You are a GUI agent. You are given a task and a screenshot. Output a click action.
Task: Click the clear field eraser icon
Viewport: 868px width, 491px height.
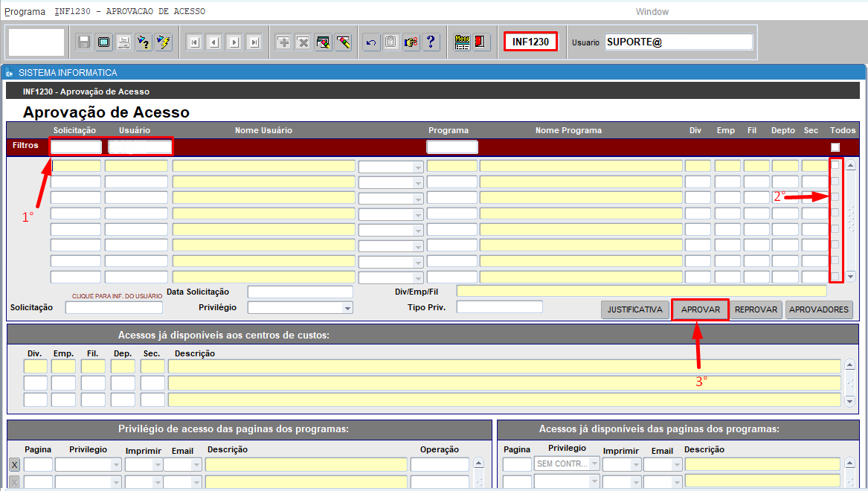click(x=343, y=42)
